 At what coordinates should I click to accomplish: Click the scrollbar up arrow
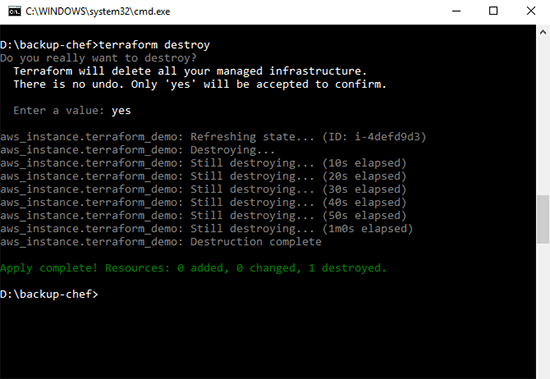[x=543, y=32]
